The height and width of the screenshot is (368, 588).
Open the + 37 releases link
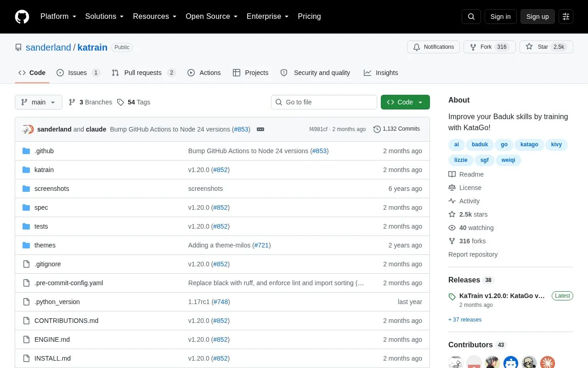(465, 320)
